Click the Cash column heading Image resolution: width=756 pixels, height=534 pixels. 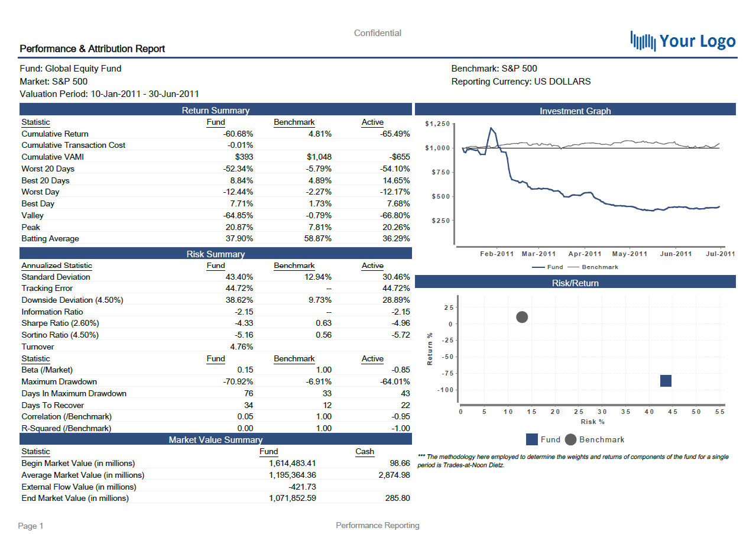pos(365,451)
